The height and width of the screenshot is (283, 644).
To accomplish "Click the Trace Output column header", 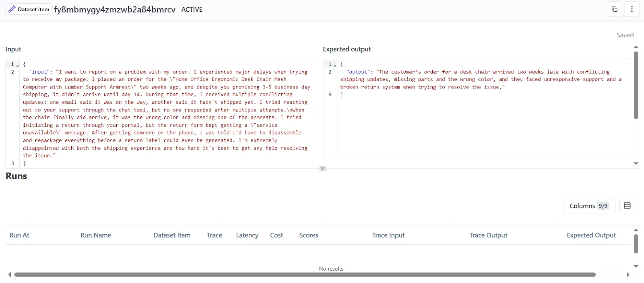I will tap(488, 235).
